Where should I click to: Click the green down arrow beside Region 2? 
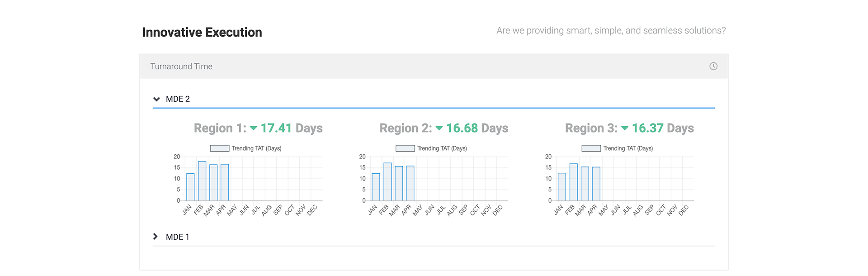(x=439, y=128)
